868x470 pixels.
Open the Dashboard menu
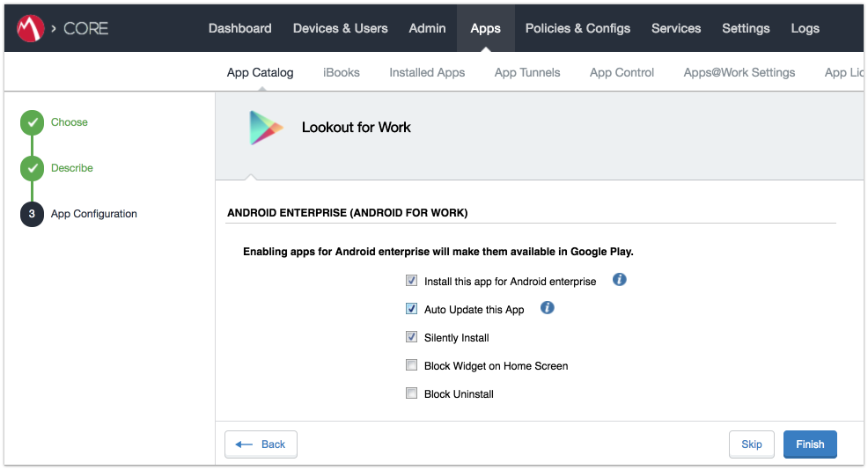[x=239, y=28]
